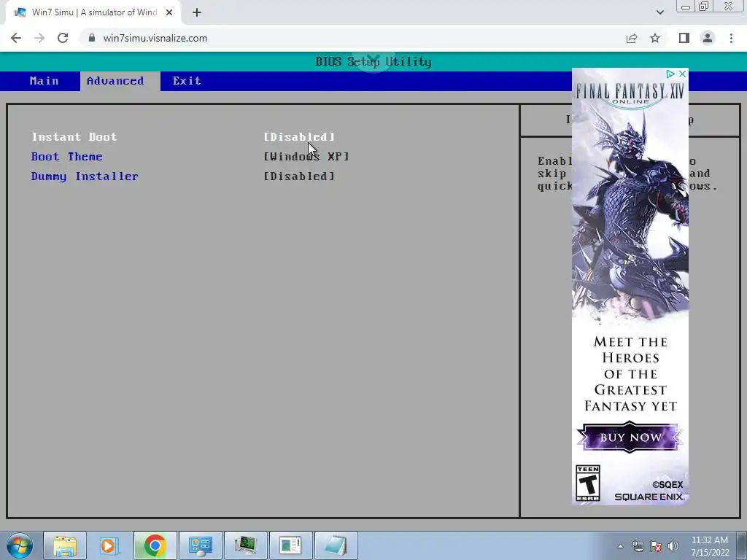Bookmark this page with the star icon
This screenshot has width=747, height=560.
point(655,38)
